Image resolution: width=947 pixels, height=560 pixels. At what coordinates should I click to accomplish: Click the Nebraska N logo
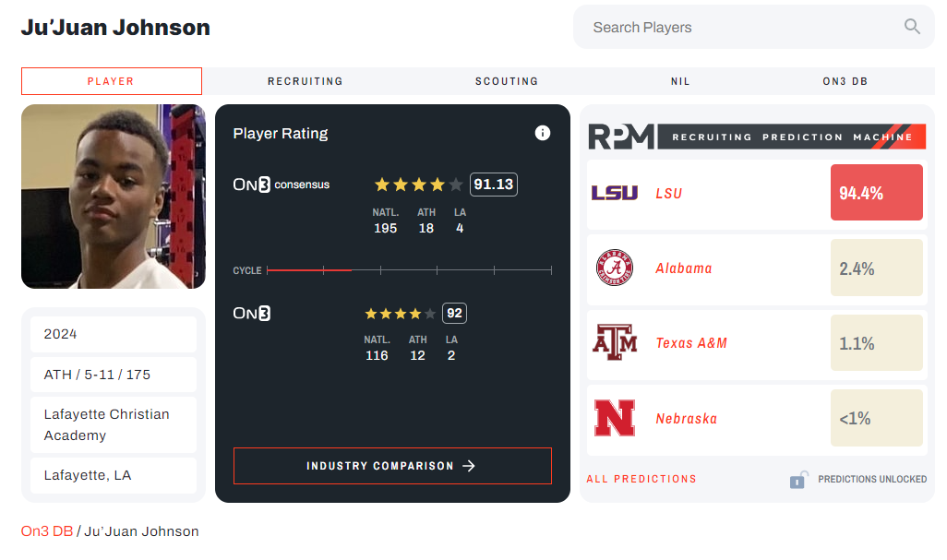point(614,418)
